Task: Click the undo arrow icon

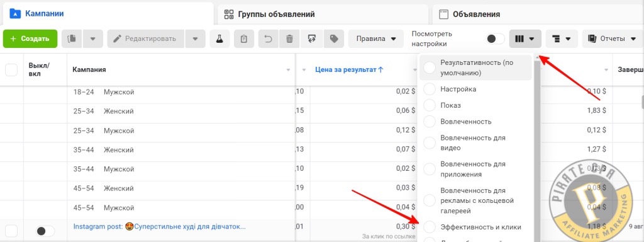Action: coord(268,38)
